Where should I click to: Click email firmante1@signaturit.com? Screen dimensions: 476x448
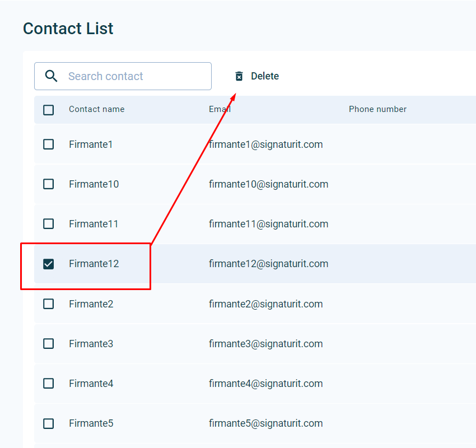pos(265,144)
